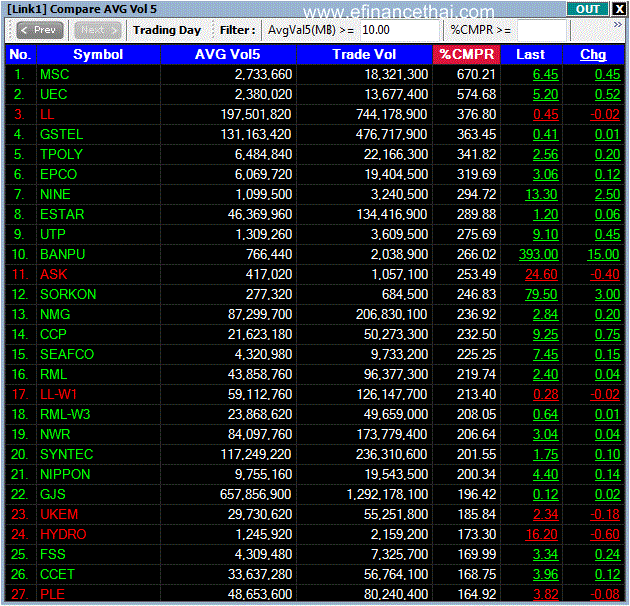Close the Compare AVG Vol 5 window
This screenshot has width=630, height=606.
618,9
